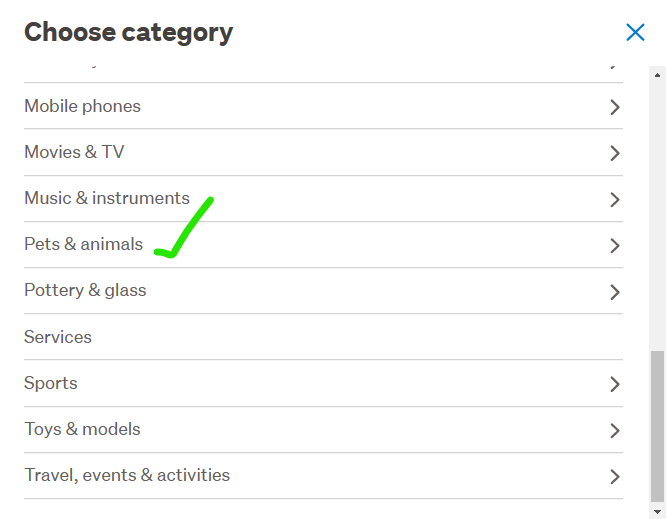Screen dimensions: 666x519
Task: Expand Movies & TV chevron arrow
Action: [x=615, y=153]
